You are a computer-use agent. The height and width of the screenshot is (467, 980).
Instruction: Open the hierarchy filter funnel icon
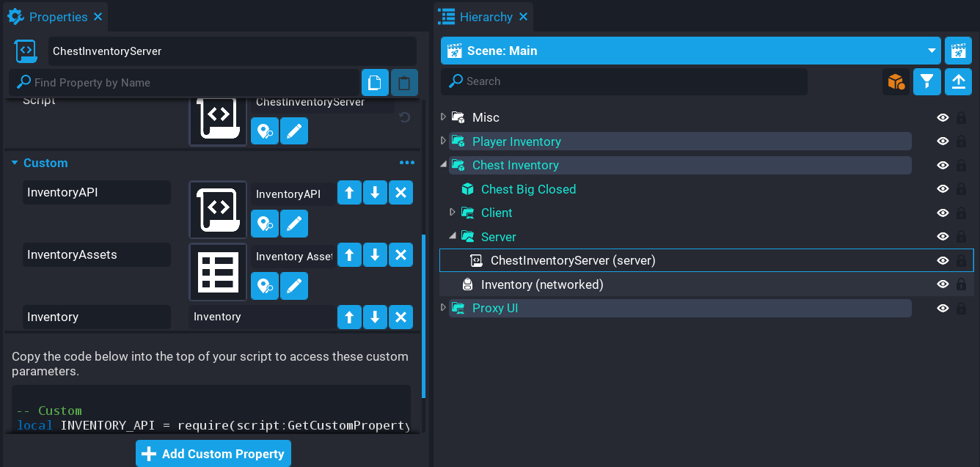[927, 81]
